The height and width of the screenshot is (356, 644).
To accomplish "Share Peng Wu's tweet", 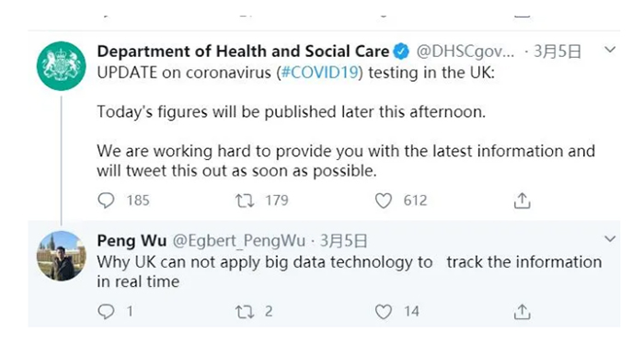I will [x=522, y=312].
